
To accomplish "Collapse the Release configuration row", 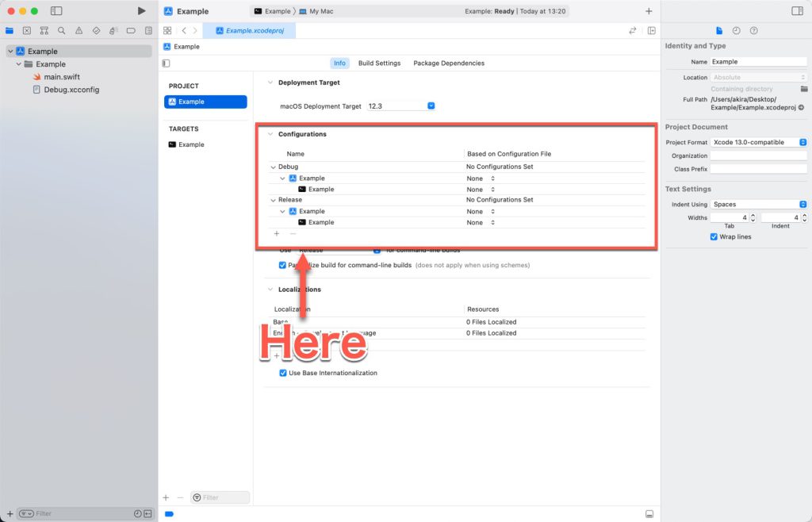I will 273,200.
